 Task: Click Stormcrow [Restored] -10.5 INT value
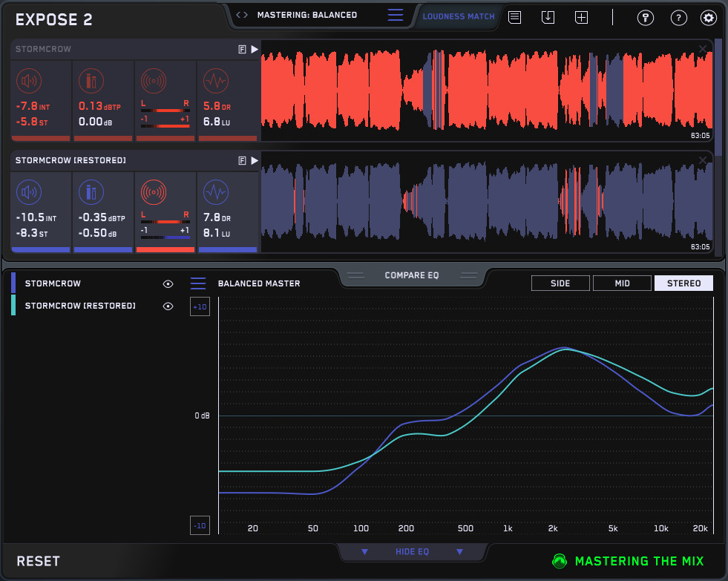coord(36,217)
